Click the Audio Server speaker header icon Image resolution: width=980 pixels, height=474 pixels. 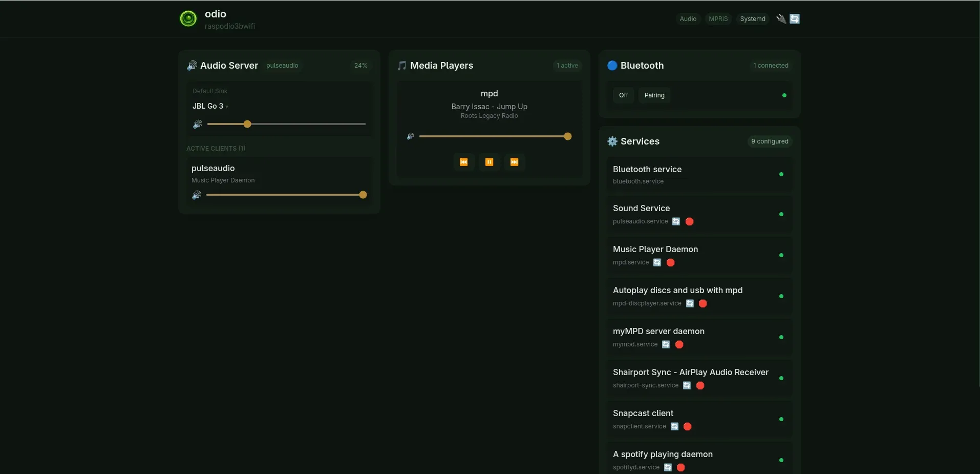point(192,66)
